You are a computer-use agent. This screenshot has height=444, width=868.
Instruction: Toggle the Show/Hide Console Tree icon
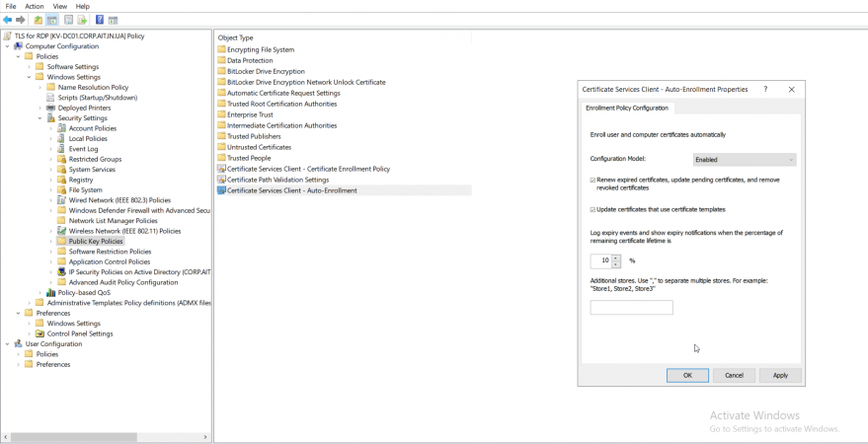(x=51, y=20)
